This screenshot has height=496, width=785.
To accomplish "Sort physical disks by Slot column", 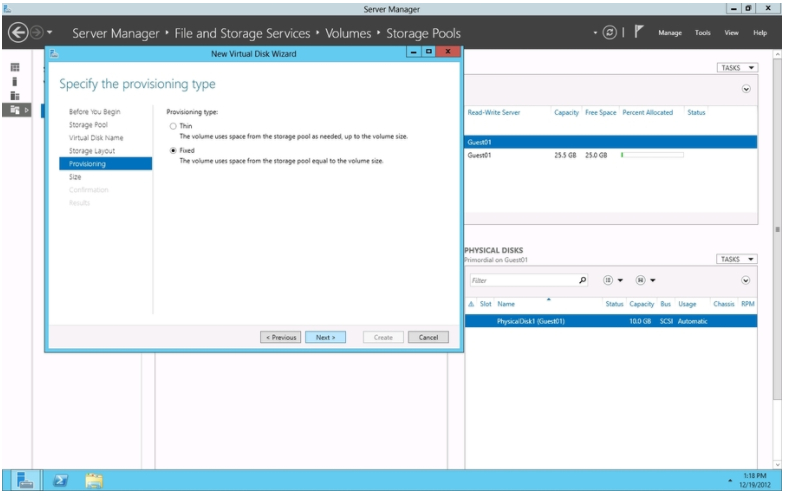I will (486, 304).
